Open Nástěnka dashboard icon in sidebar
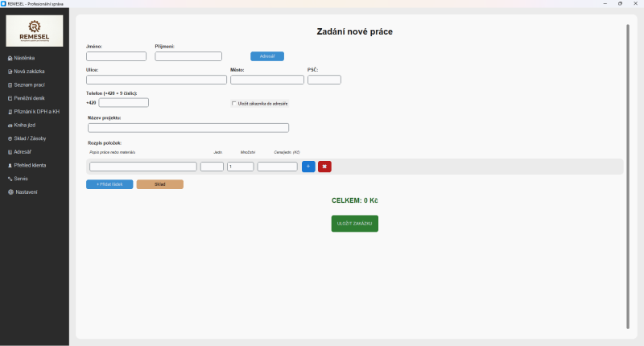This screenshot has height=346, width=644. coord(10,58)
